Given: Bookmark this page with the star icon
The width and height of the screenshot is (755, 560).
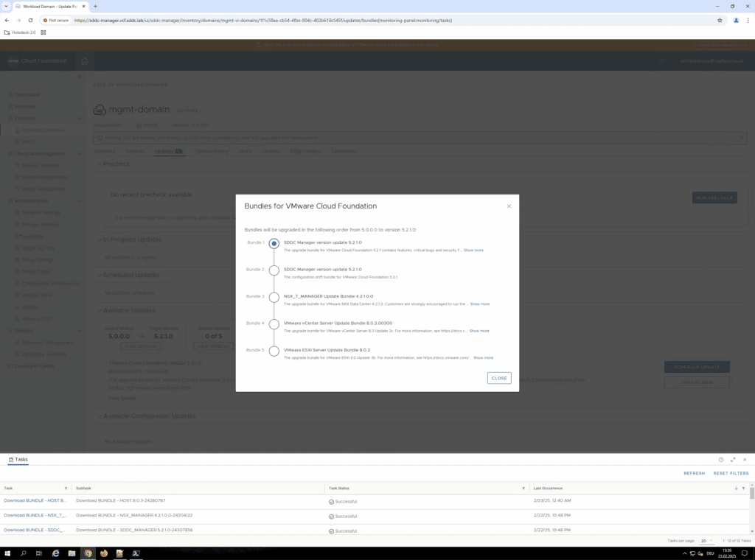Looking at the screenshot, I should point(720,21).
